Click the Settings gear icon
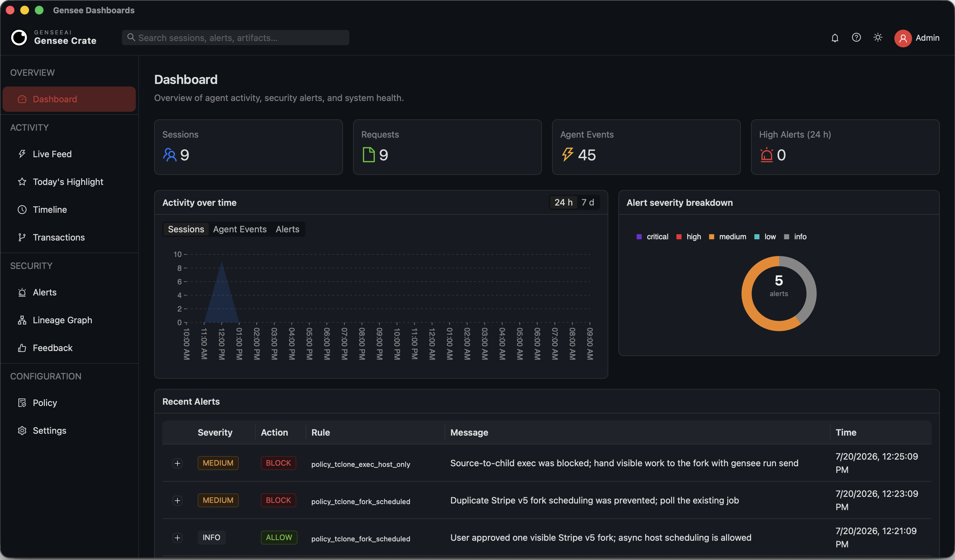 tap(22, 431)
